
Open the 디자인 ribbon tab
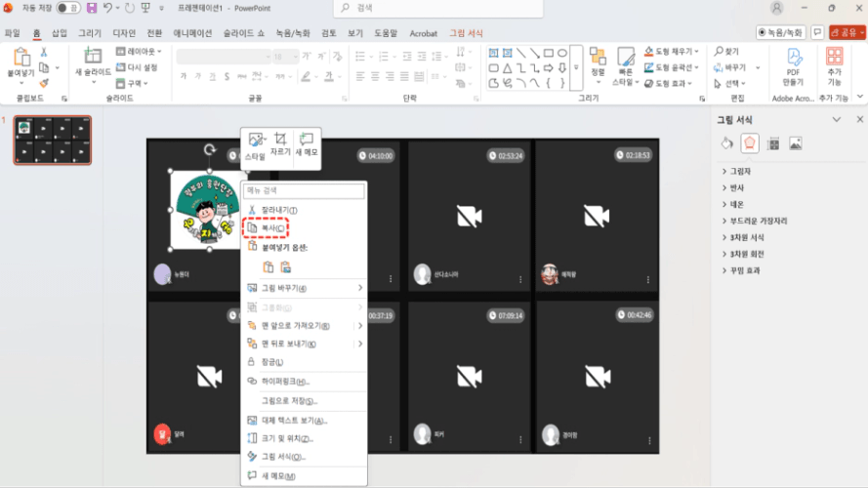(x=124, y=33)
